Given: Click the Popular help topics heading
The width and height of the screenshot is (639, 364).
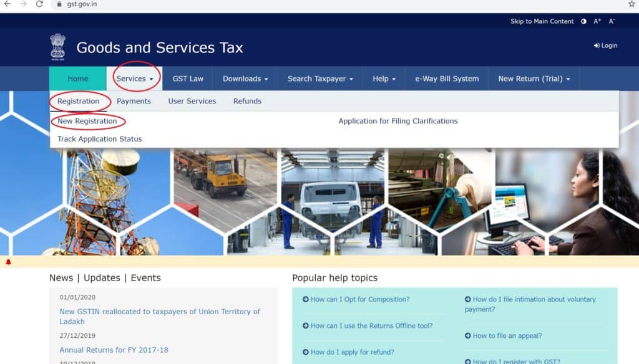Looking at the screenshot, I should [x=335, y=278].
